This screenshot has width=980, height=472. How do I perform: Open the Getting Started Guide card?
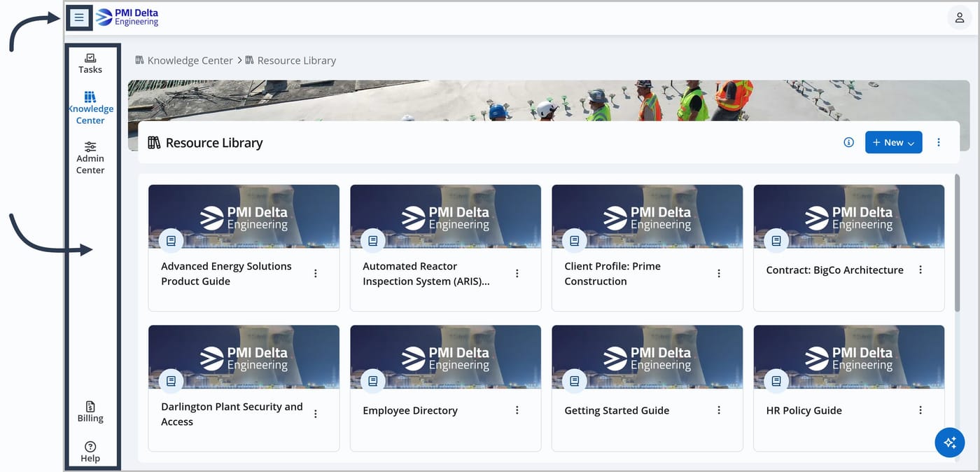[647, 388]
